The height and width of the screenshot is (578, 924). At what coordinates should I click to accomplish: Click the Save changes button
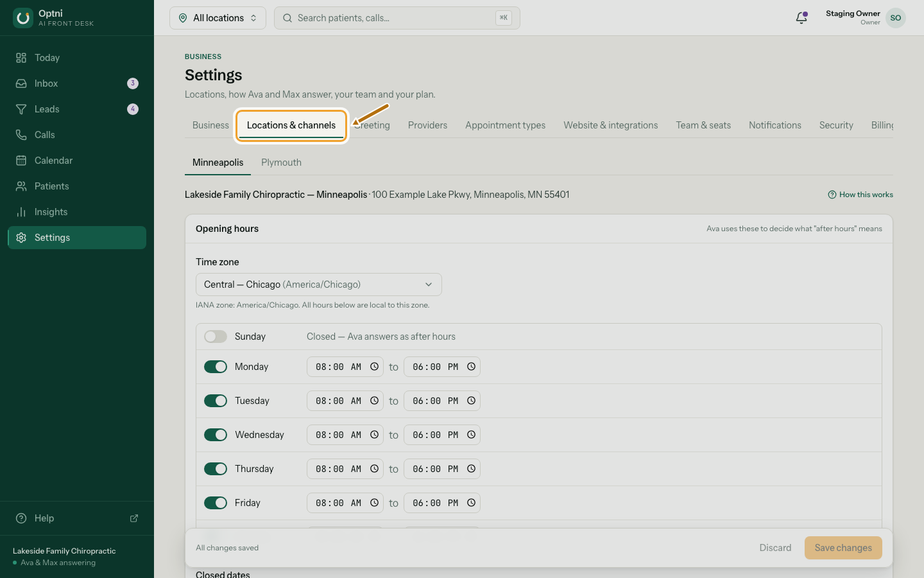[x=843, y=548]
